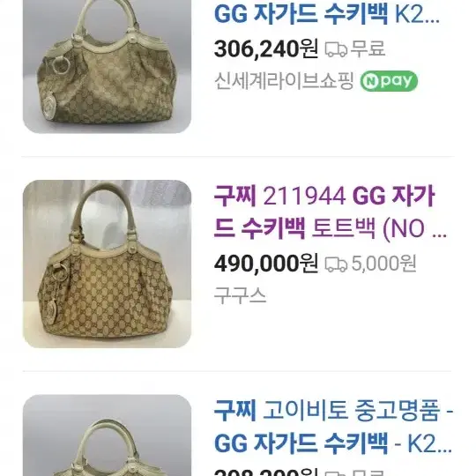
Task: Tap the truck icon next to 5,000원
Action: click(x=336, y=264)
